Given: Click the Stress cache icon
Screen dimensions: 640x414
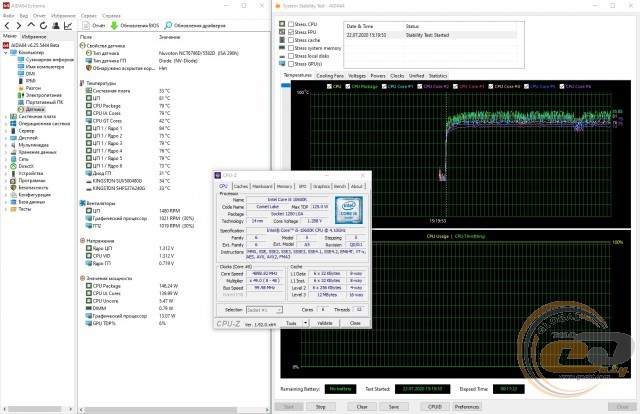Looking at the screenshot, I should (282, 40).
